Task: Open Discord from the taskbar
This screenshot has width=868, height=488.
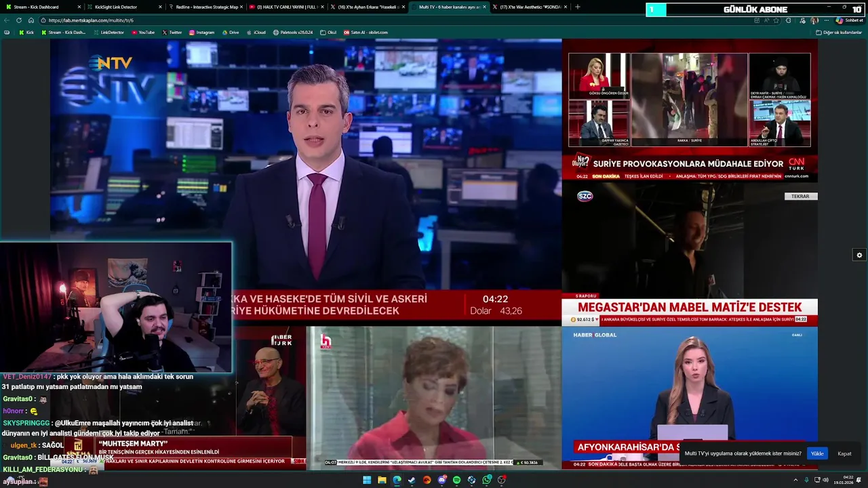Action: (x=441, y=480)
